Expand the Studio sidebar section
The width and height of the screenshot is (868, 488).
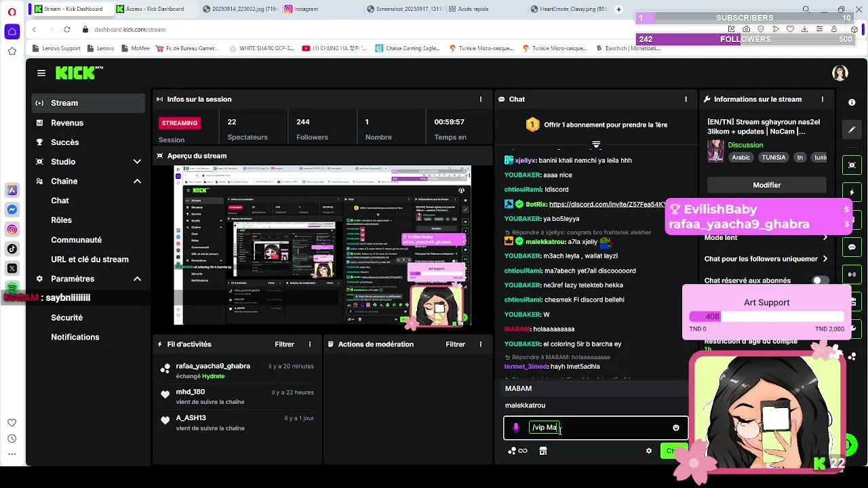[x=137, y=162]
